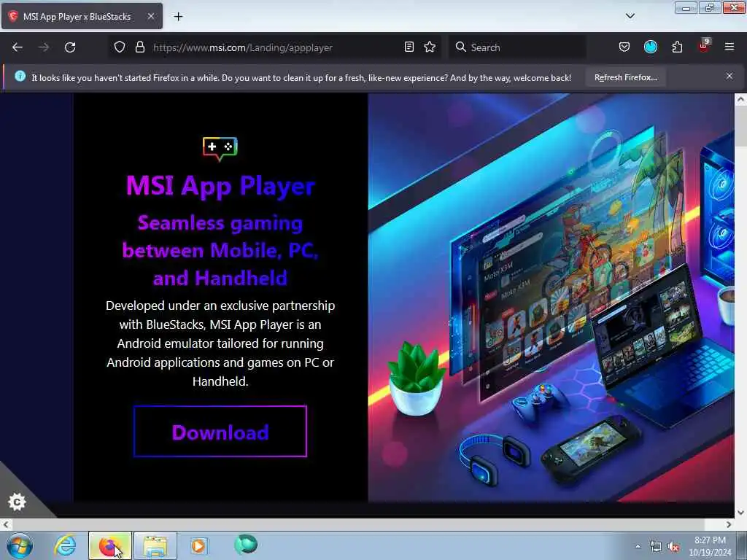Click the forward navigation arrow
The image size is (747, 560).
44,47
